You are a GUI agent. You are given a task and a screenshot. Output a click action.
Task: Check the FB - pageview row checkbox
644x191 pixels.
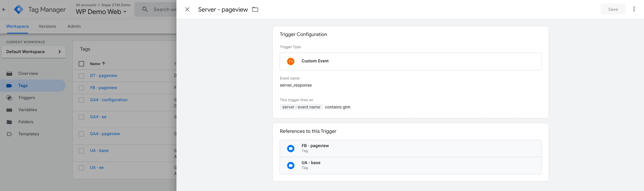(x=81, y=88)
